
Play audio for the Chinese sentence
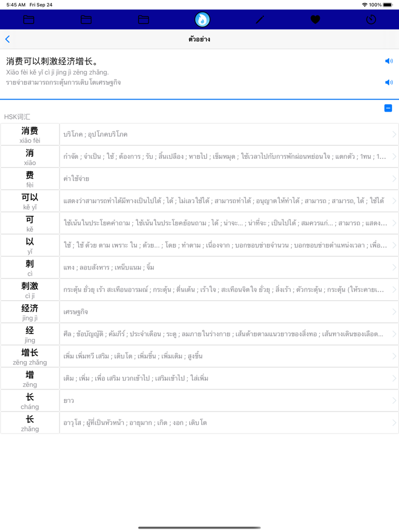pos(389,61)
